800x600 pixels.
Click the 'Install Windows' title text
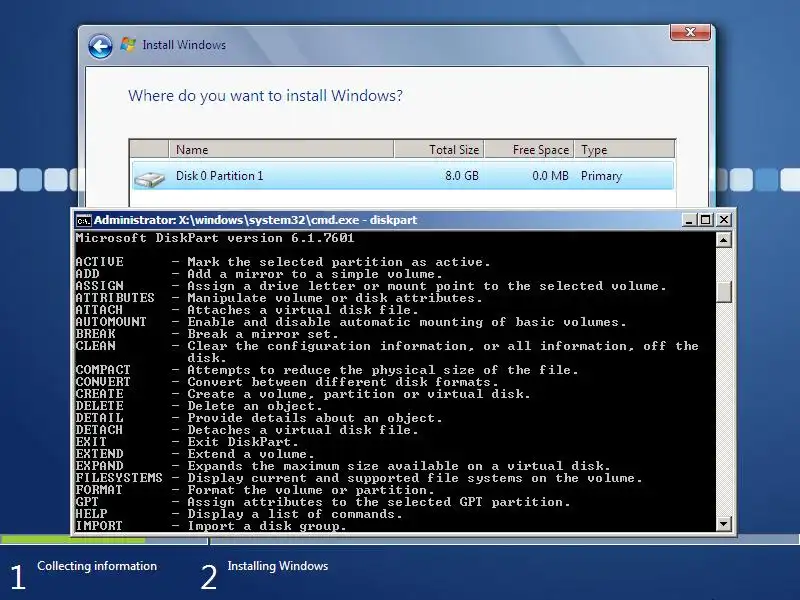click(x=184, y=45)
